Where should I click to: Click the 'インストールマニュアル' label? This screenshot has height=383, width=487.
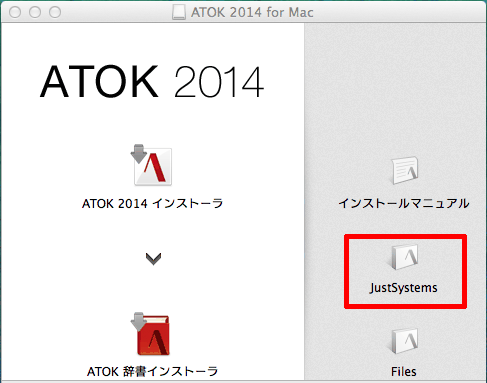pyautogui.click(x=404, y=203)
